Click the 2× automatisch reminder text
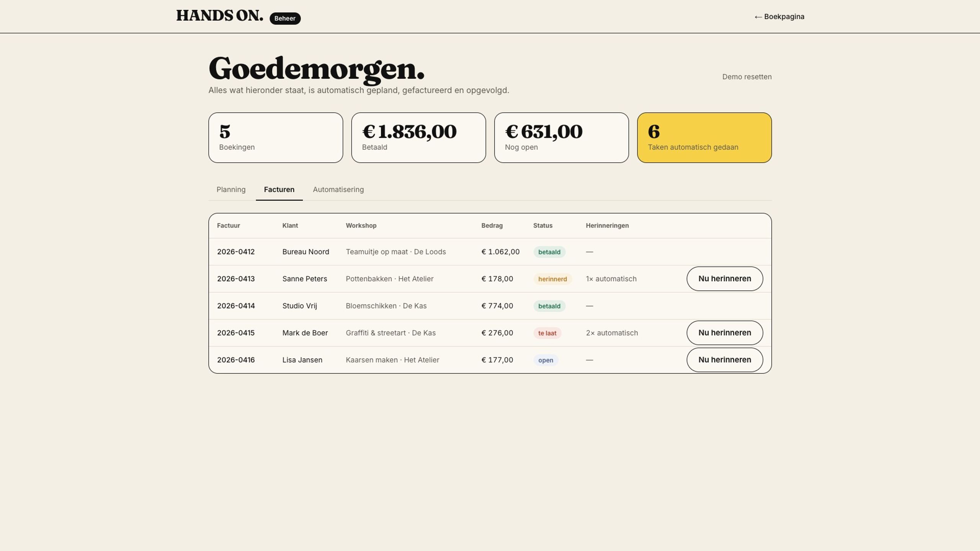 pyautogui.click(x=612, y=333)
